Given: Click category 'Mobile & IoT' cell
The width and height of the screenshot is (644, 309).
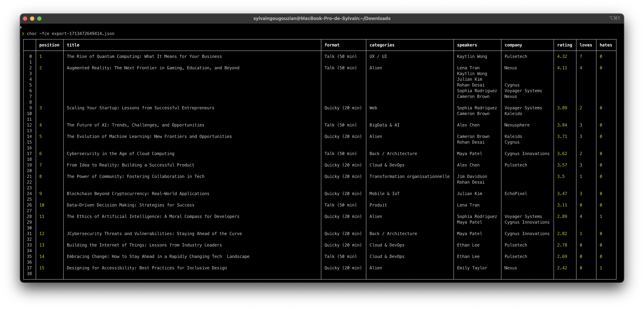Looking at the screenshot, I should 385,194.
